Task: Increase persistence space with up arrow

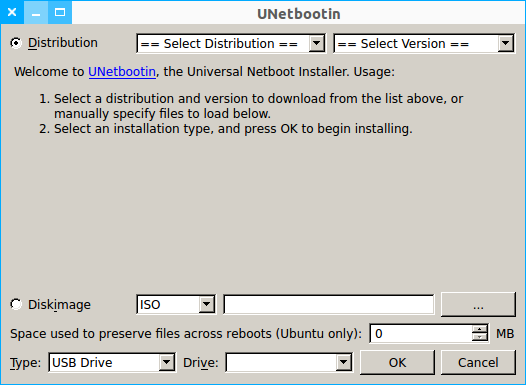Action: point(480,329)
